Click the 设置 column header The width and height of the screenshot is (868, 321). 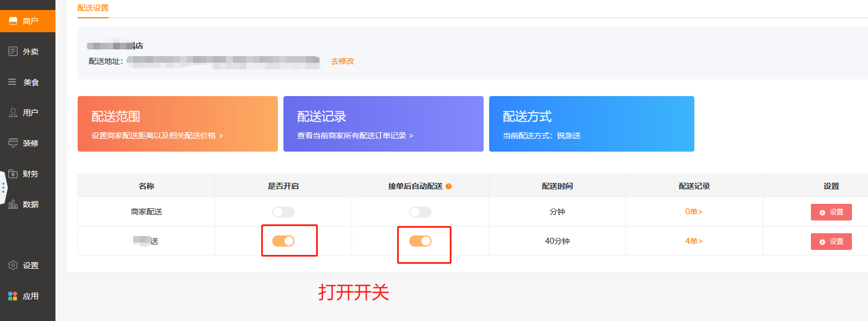click(x=831, y=186)
